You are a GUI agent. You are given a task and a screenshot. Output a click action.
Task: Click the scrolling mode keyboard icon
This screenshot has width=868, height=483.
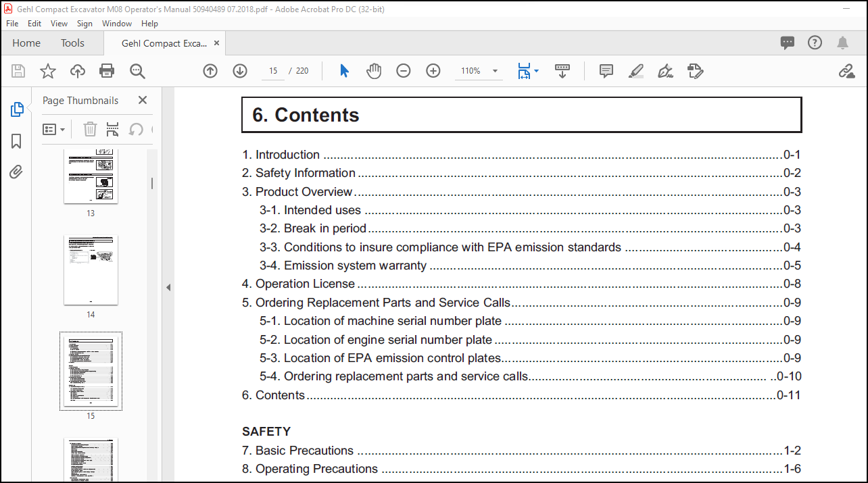[x=562, y=71]
